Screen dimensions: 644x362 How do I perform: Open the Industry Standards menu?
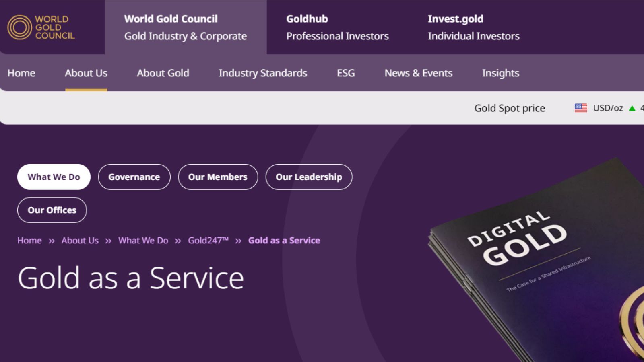tap(263, 73)
